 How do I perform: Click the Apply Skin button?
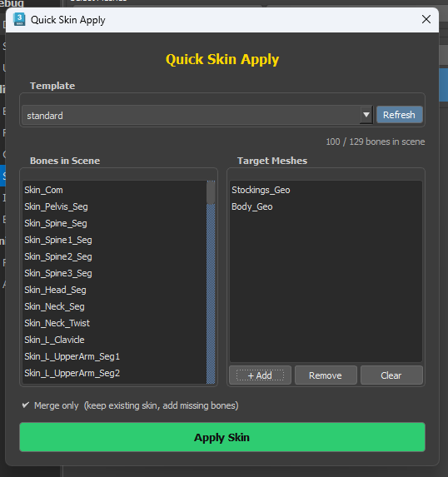click(222, 437)
